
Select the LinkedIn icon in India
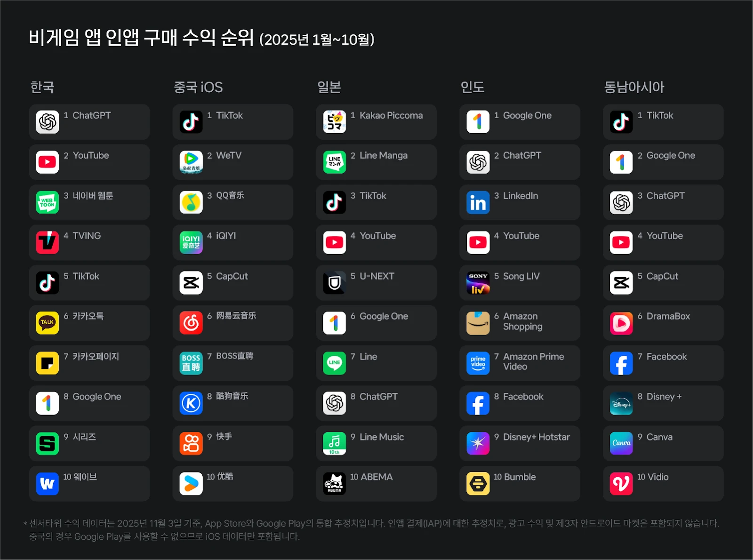478,202
